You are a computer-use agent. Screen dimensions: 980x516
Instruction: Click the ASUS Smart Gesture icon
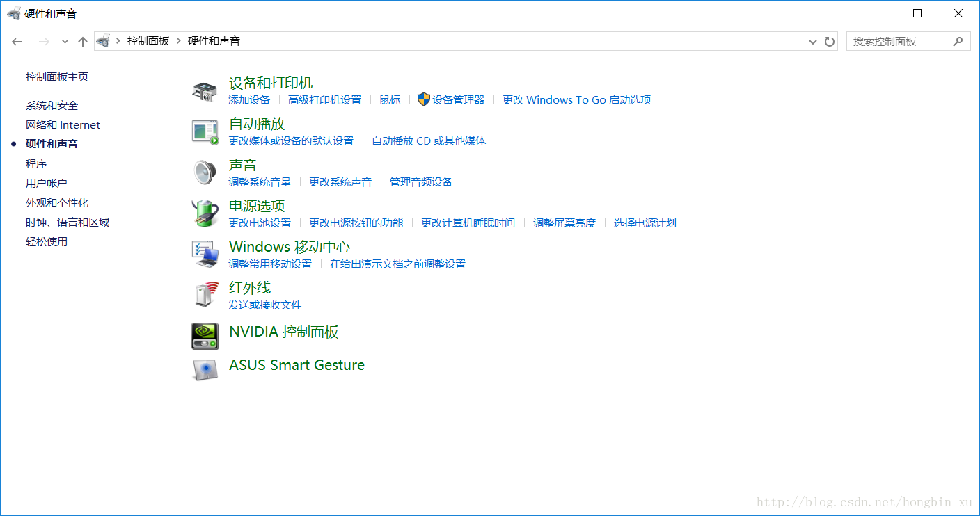point(205,369)
